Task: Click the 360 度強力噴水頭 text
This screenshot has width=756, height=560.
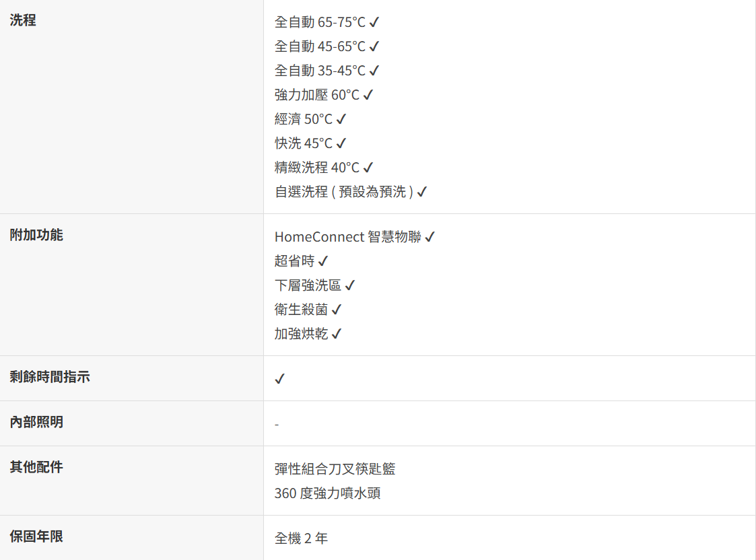Action: [x=327, y=493]
